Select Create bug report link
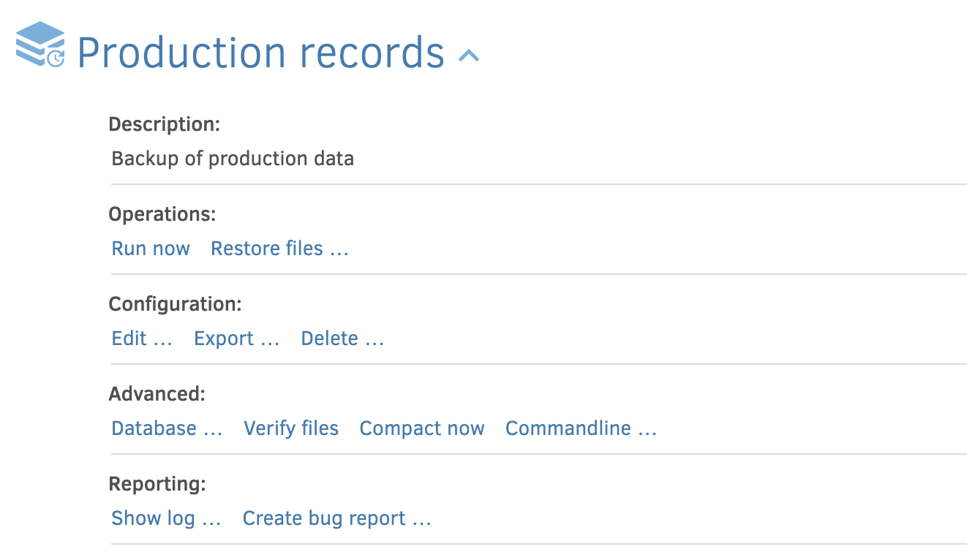Viewport: 967px width, 560px height. tap(336, 518)
